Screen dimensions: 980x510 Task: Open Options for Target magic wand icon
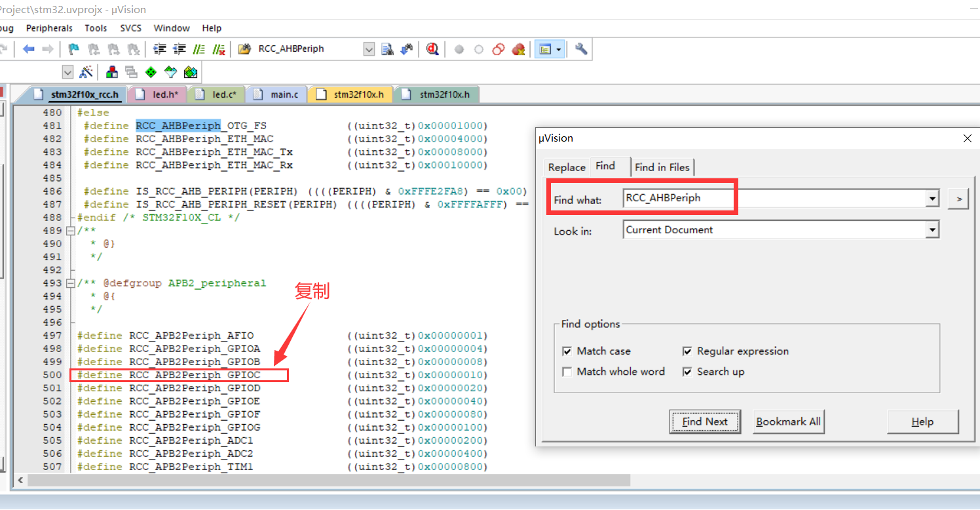tap(86, 71)
